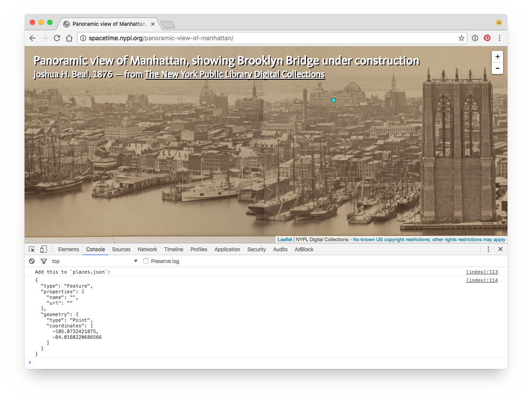This screenshot has width=532, height=404.
Task: Open the Security tab
Action: click(x=257, y=249)
